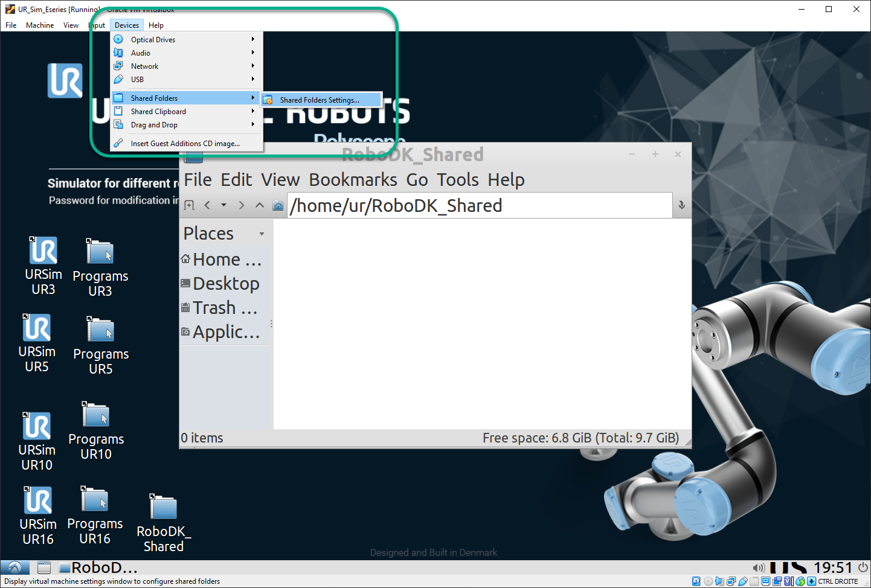Open the navigation history dropdown arrow

[223, 205]
